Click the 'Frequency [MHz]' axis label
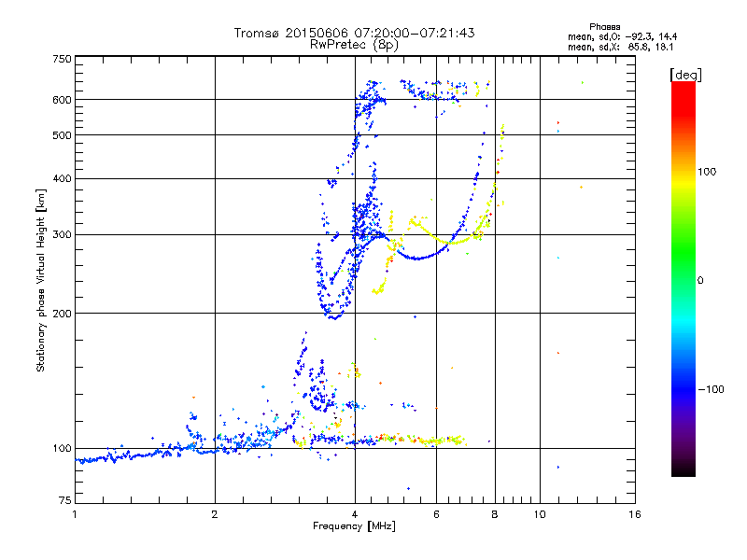This screenshot has width=747, height=560. [354, 526]
